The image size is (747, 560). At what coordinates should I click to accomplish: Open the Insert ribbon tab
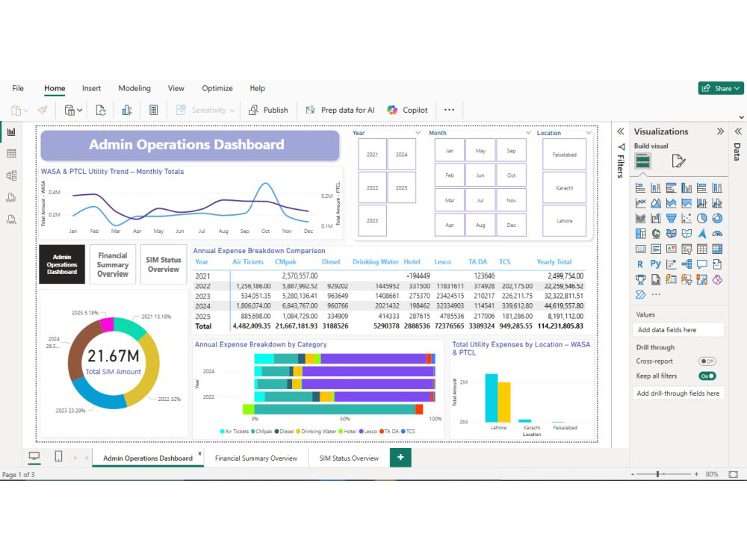[x=91, y=88]
